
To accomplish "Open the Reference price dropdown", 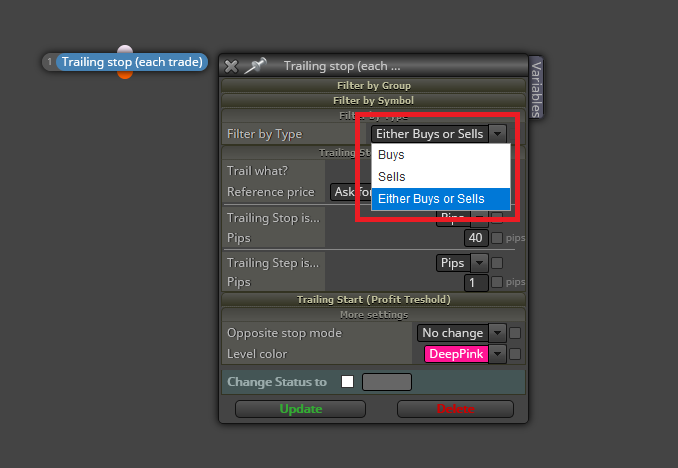I will [350, 192].
